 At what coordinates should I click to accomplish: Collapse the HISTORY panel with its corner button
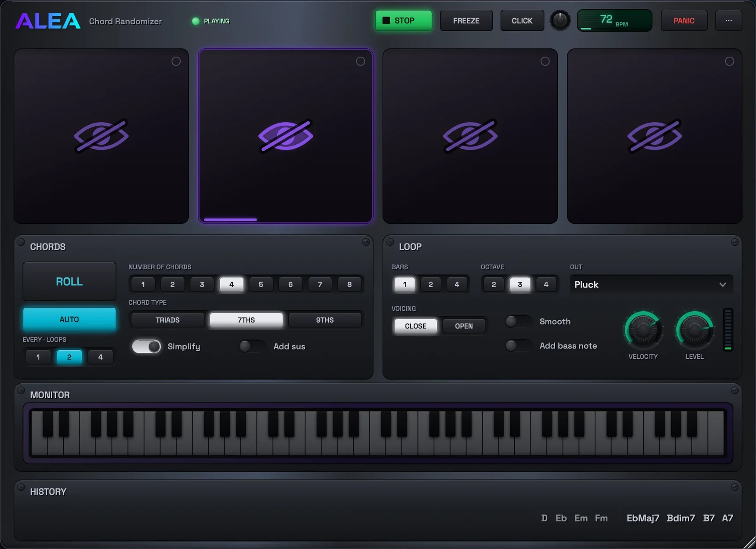[735, 487]
